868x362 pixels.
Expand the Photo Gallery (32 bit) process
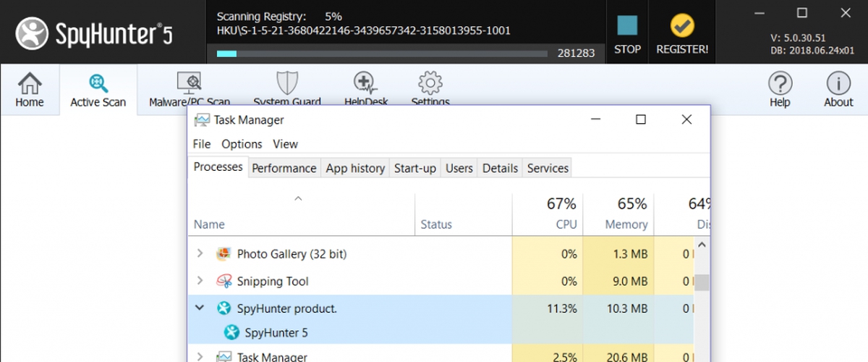(200, 254)
